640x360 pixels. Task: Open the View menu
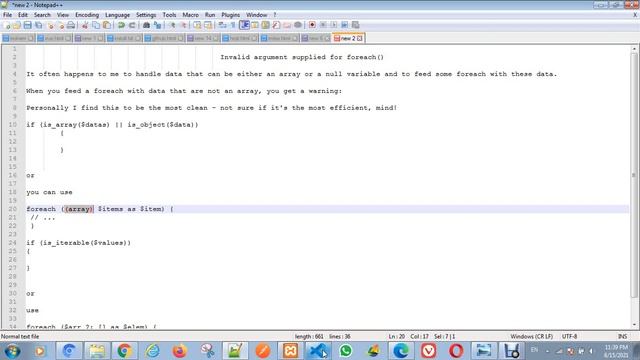(62, 15)
